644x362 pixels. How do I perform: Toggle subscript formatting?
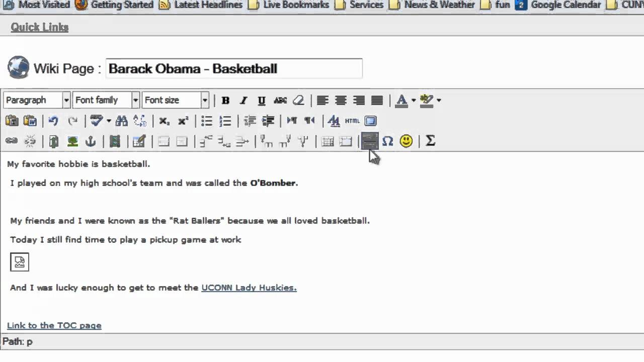click(164, 121)
